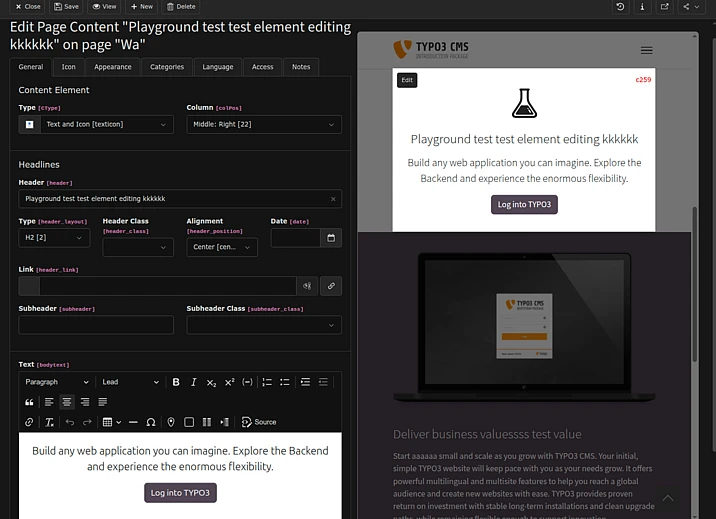Open record history icon in top bar

click(x=620, y=7)
